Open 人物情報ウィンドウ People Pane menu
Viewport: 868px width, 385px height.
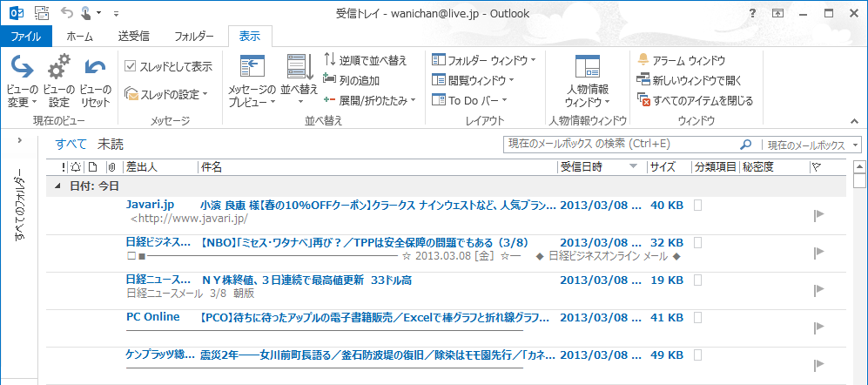[587, 81]
